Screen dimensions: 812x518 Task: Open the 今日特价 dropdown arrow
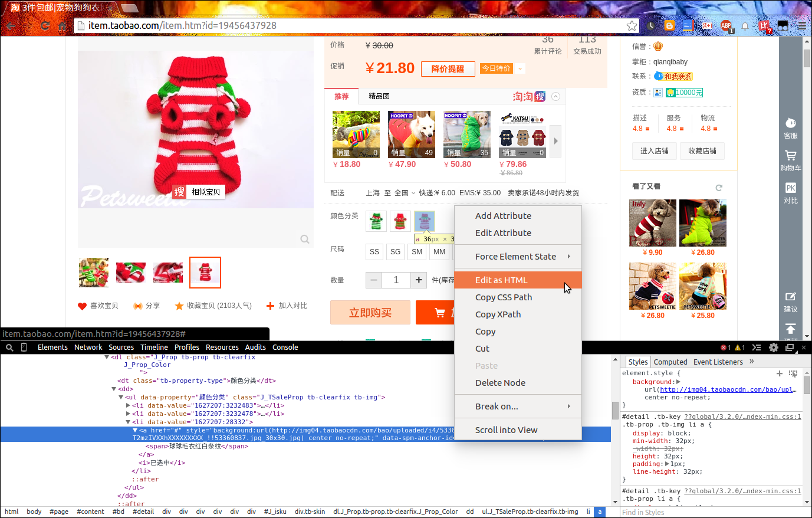coord(520,68)
